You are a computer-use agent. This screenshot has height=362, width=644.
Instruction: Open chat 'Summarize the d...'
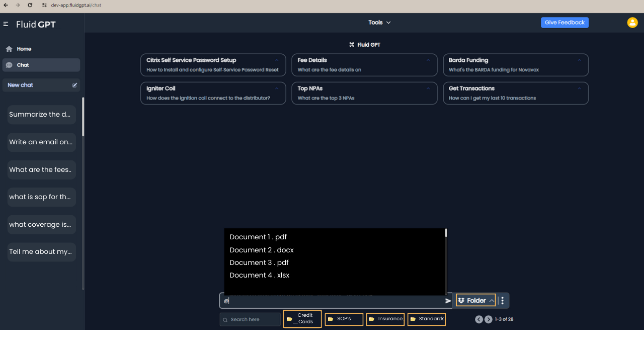(42, 115)
